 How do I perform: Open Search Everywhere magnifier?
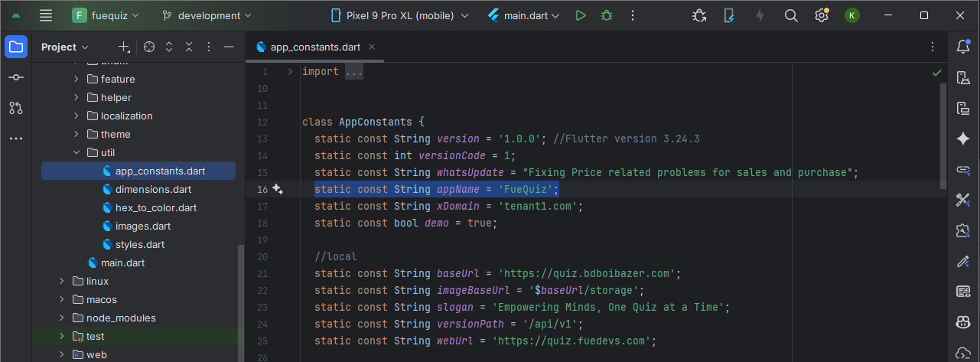coord(791,15)
